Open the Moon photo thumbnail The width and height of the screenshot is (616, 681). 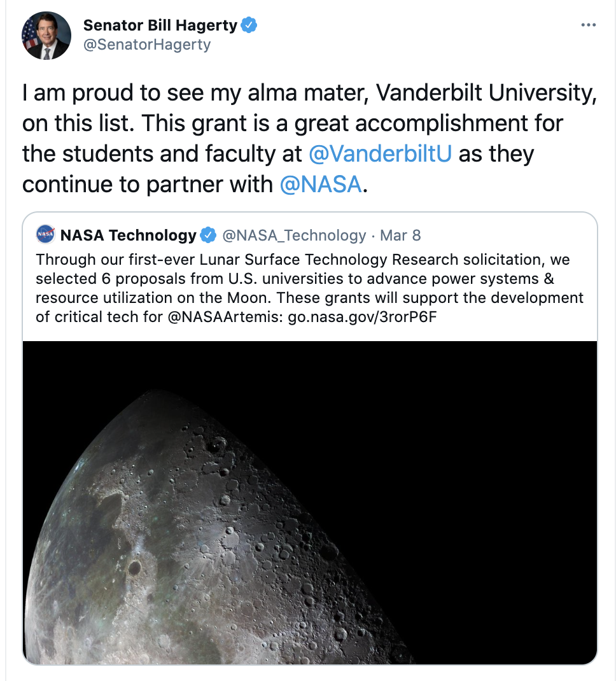coord(309,502)
